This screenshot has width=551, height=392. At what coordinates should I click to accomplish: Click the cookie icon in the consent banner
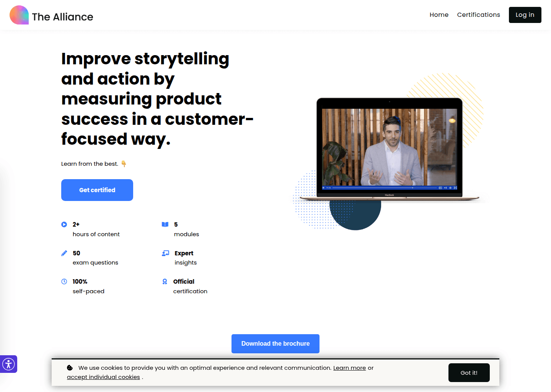70,367
